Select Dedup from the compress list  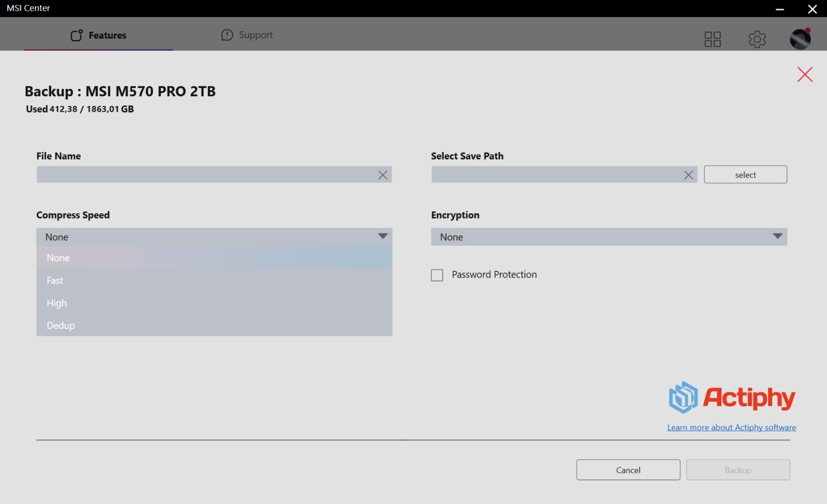(x=61, y=326)
